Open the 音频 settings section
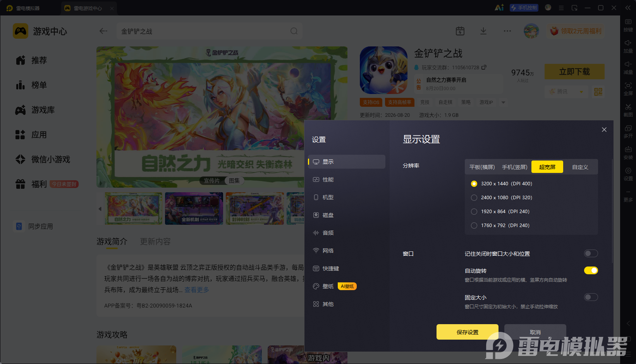The image size is (636, 364). point(347,233)
